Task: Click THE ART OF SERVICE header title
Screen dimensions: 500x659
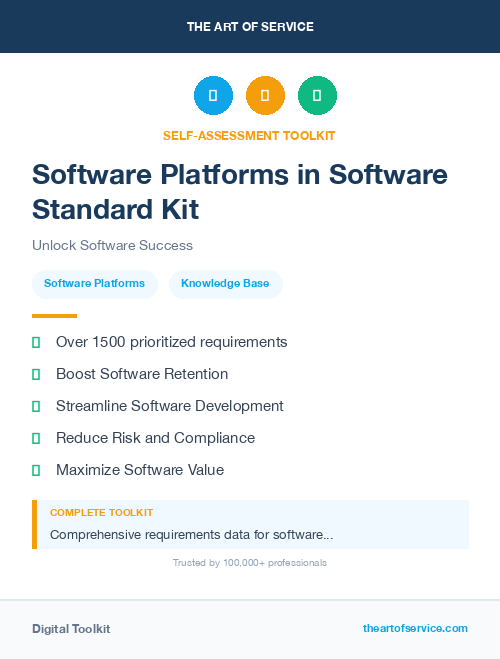Action: [250, 27]
